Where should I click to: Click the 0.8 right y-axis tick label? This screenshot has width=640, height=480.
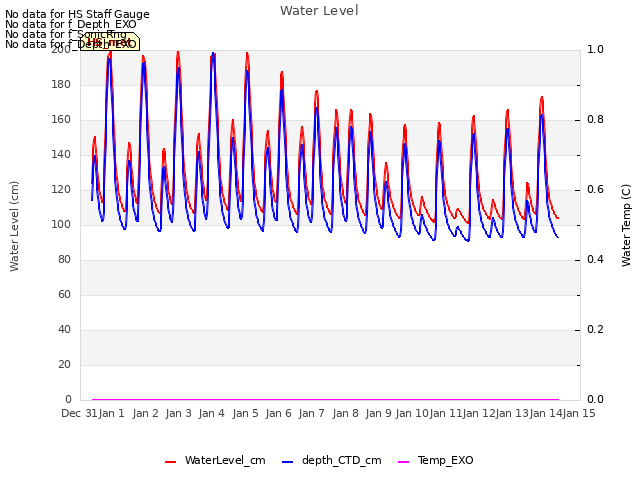595,120
